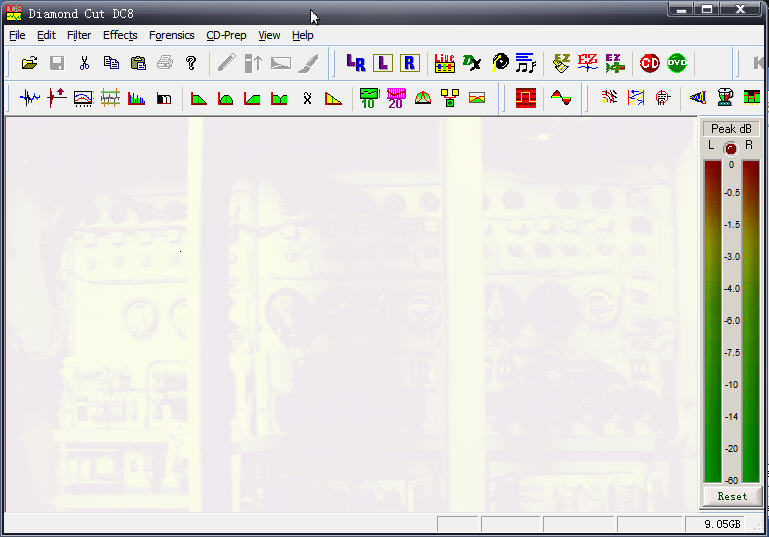Image resolution: width=769 pixels, height=537 pixels.
Task: Click the red CD icon
Action: pyautogui.click(x=650, y=63)
